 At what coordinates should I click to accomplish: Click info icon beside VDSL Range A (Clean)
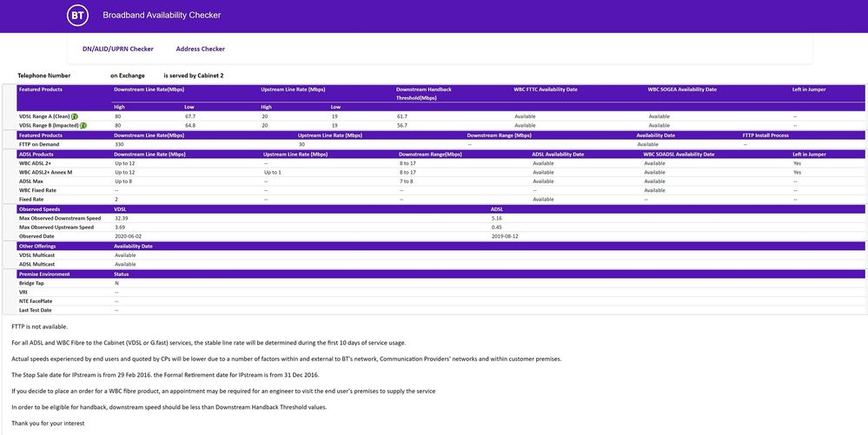coord(75,116)
